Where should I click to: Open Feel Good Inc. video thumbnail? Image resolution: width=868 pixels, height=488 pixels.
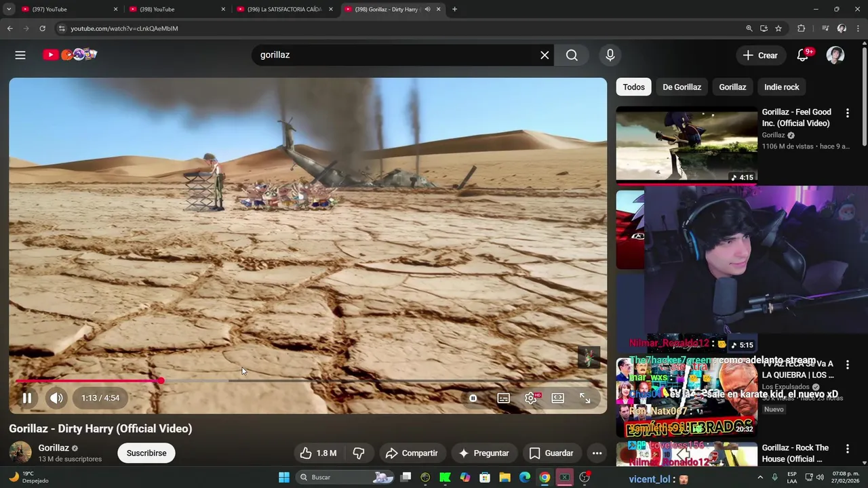686,144
